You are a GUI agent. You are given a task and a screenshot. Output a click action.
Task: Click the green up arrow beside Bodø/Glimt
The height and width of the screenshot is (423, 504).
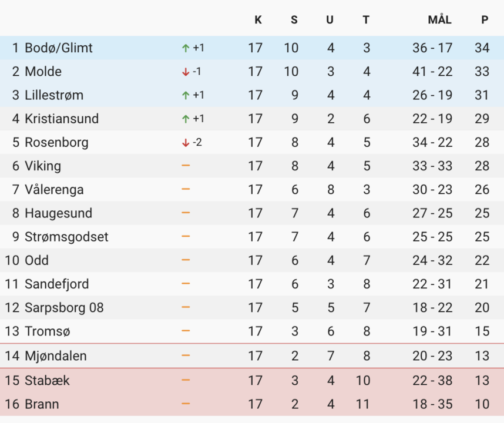[x=186, y=48]
